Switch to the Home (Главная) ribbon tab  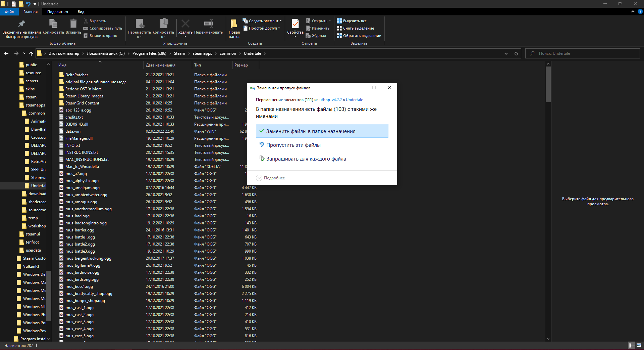[31, 12]
